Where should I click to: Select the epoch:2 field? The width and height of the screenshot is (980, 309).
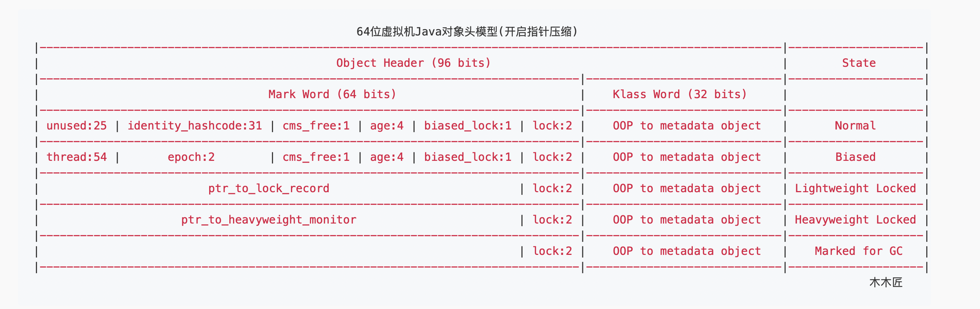coord(191,157)
